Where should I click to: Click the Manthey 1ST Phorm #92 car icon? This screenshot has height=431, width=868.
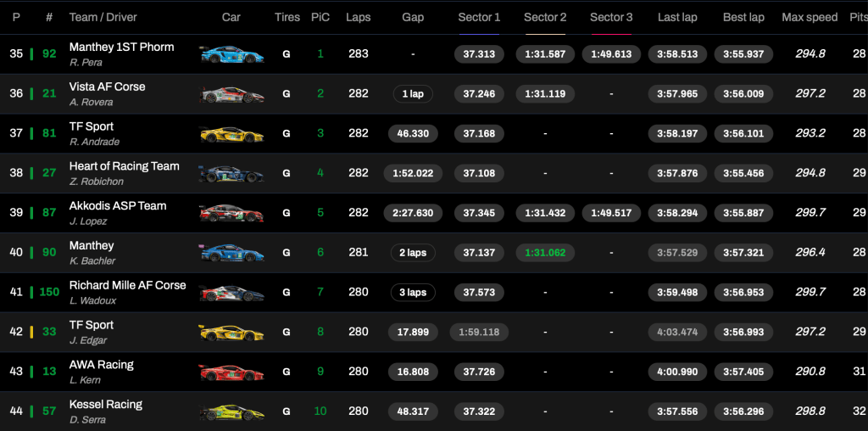(231, 54)
